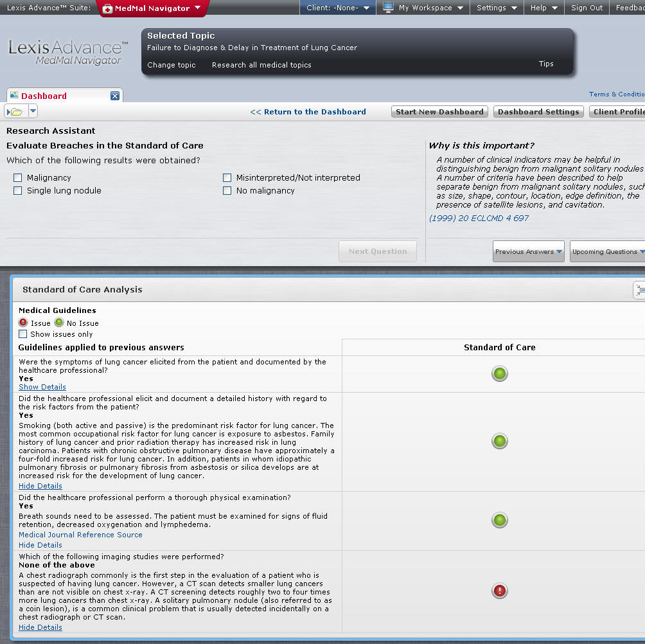Collapse the Standard of Care Analysis panel icon
645x644 pixels.
[x=639, y=290]
